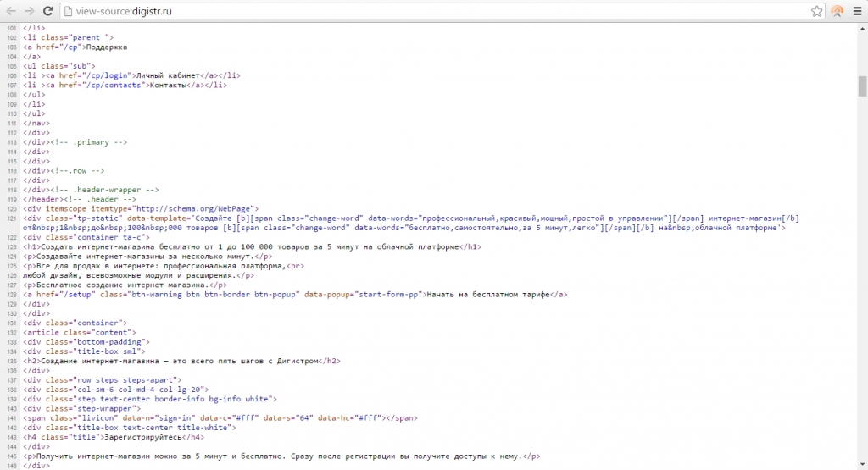
Task: Click the "<!-- .header -->" comment
Action: pos(100,199)
